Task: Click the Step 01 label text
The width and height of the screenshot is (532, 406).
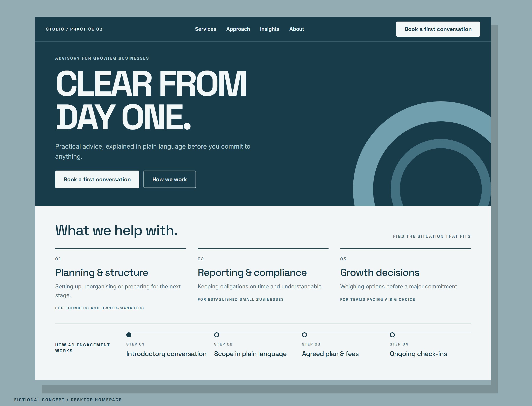Action: pos(135,344)
